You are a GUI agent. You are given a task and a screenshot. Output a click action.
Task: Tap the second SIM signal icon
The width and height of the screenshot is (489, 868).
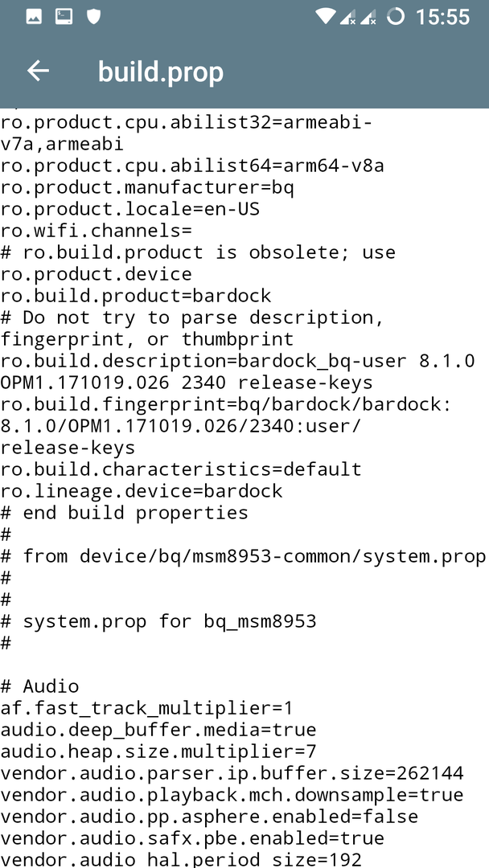point(368,17)
